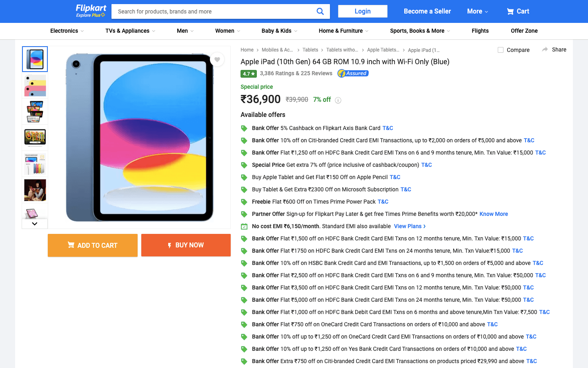Add iPad to wishlist heart icon
This screenshot has width=588, height=368.
click(x=217, y=60)
